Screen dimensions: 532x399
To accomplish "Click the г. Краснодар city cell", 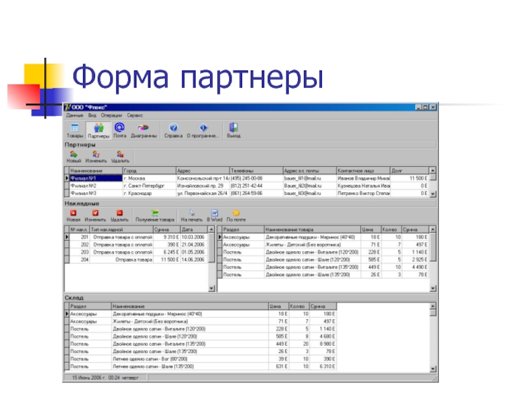I will (x=149, y=194).
